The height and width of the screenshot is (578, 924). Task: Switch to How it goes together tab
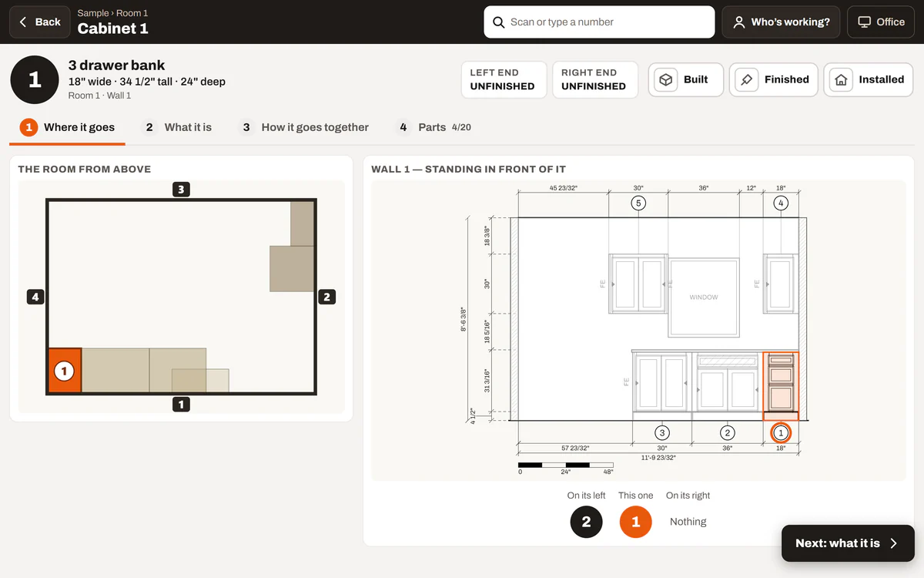(304, 127)
